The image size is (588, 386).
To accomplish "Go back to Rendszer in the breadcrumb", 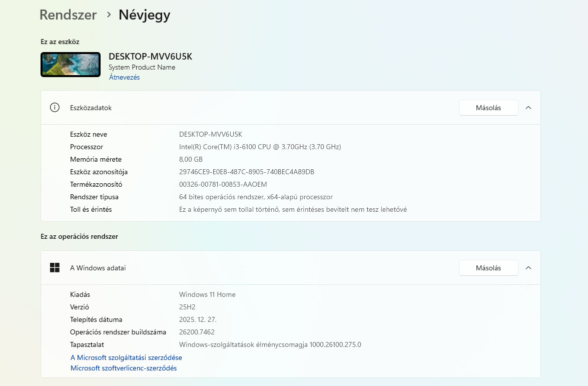I will tap(68, 15).
